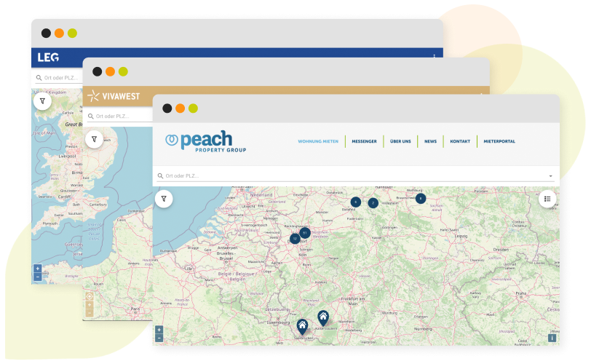Open the filter button in the LEG window
591x364 pixels.
pyautogui.click(x=43, y=101)
